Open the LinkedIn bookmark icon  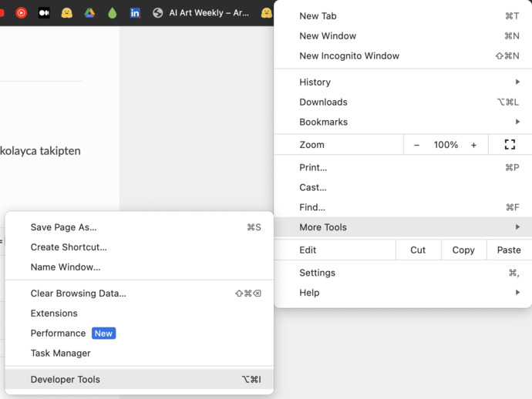pyautogui.click(x=135, y=13)
